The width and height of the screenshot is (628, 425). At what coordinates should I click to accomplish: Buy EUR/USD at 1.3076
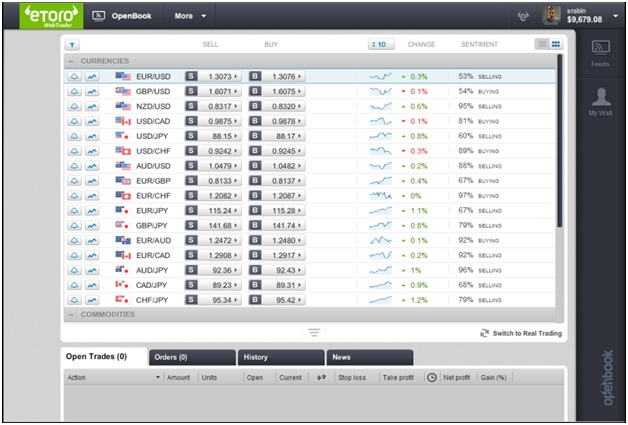277,77
